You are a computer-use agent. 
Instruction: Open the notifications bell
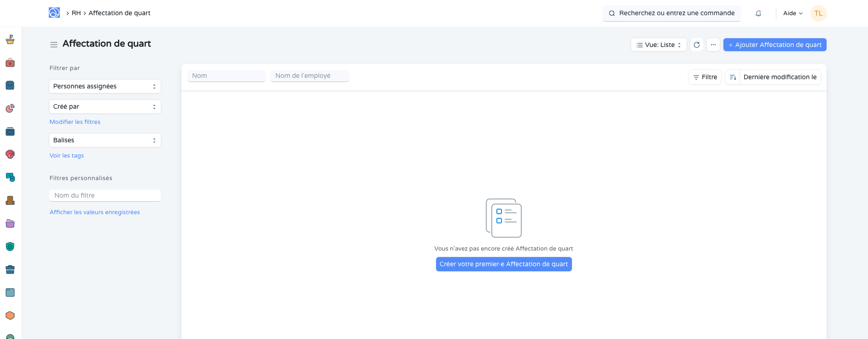point(758,13)
